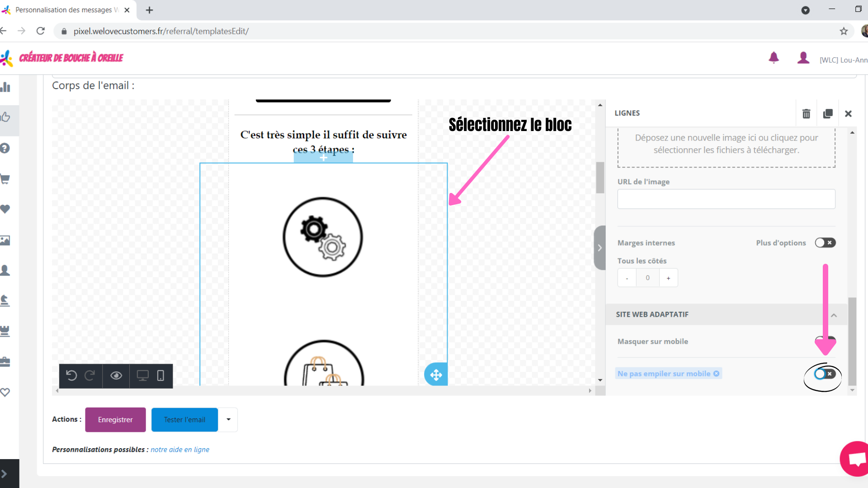The height and width of the screenshot is (488, 868).
Task: Open statistics from sidebar chart icon
Action: tap(5, 87)
